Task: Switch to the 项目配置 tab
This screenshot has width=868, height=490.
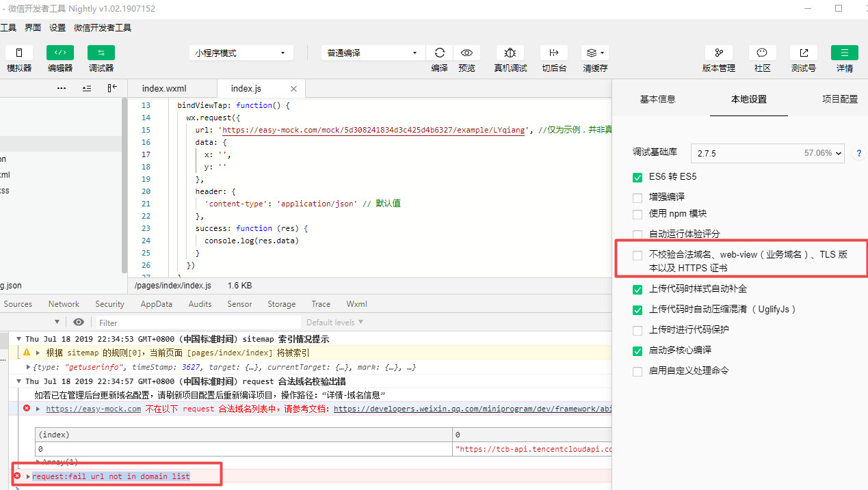Action: pos(840,99)
